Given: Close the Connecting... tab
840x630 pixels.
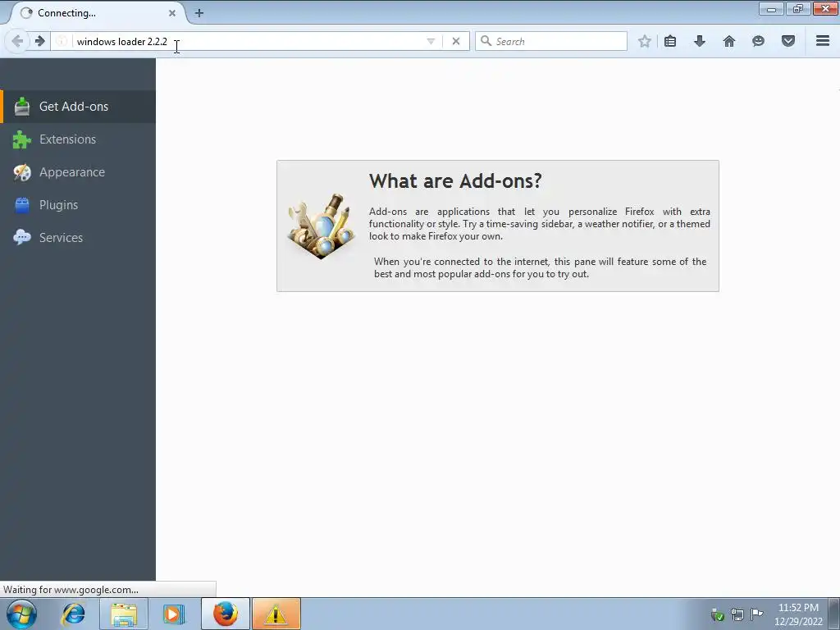Looking at the screenshot, I should pos(172,13).
